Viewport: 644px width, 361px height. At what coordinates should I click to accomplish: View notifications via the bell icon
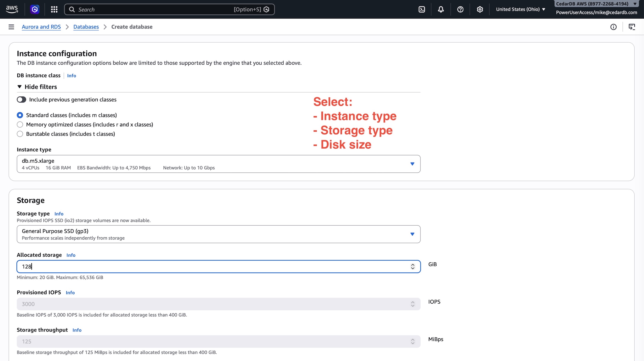pos(441,9)
